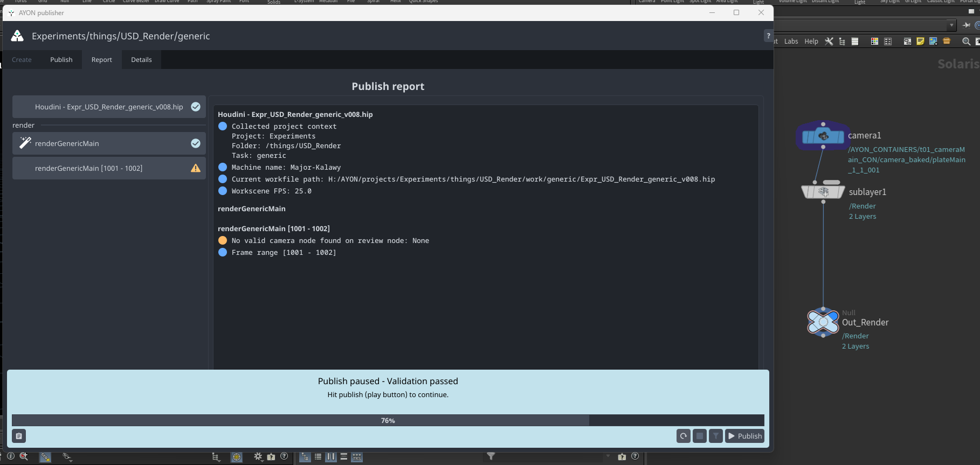Select the Report tab
Screen dimensions: 980x465
click(x=102, y=60)
